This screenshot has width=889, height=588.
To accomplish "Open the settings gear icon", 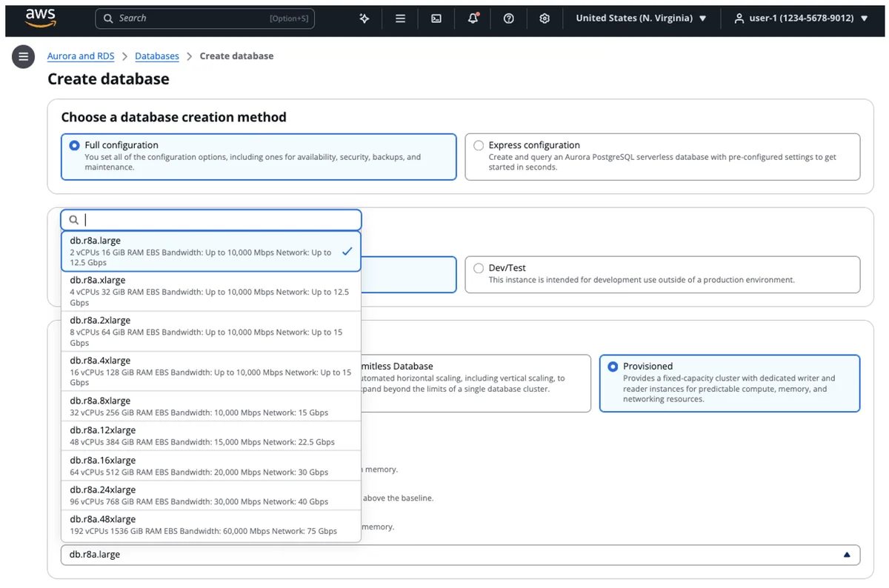I will (x=545, y=19).
